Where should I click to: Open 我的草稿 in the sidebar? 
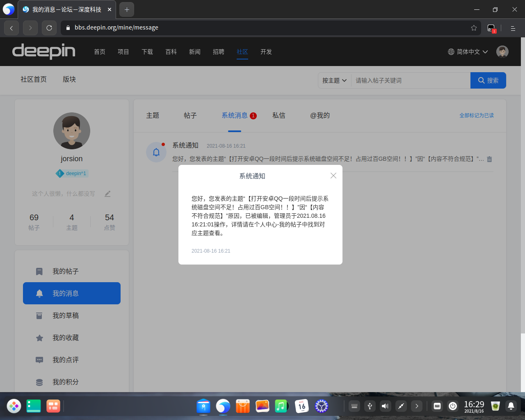pyautogui.click(x=66, y=315)
